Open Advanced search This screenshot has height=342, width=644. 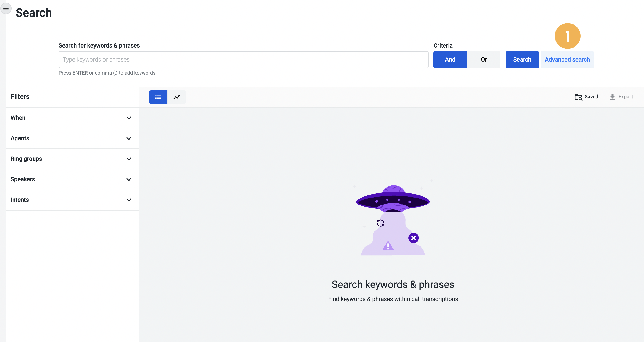pos(567,59)
